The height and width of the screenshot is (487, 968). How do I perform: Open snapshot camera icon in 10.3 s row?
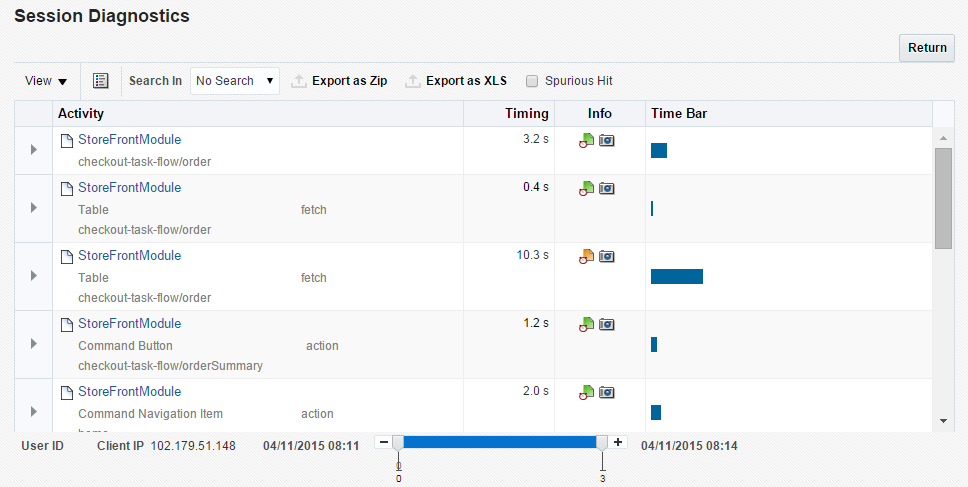tap(607, 257)
